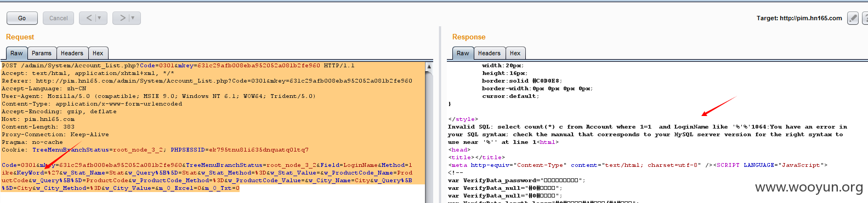The width and height of the screenshot is (868, 203).
Task: Click the Referer header line
Action: 207,81
